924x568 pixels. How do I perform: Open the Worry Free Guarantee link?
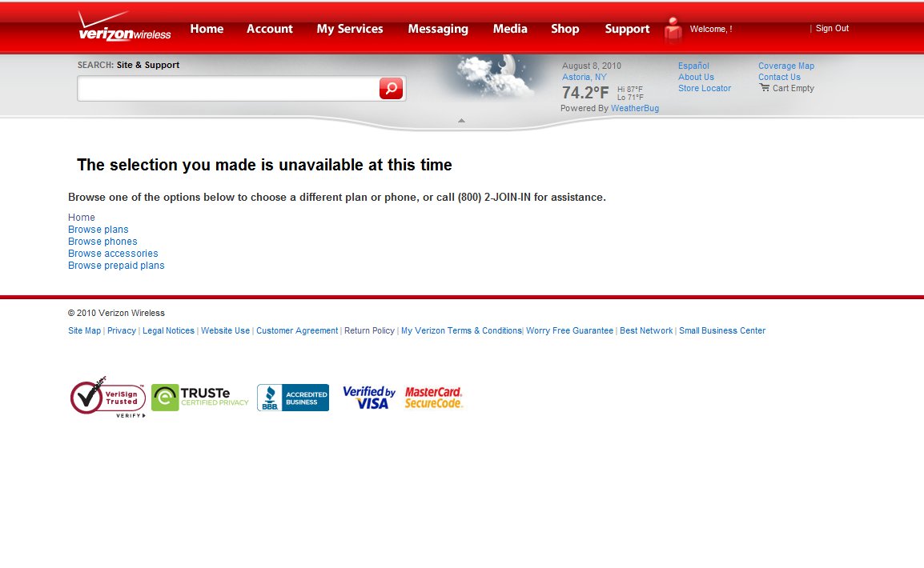pos(570,330)
